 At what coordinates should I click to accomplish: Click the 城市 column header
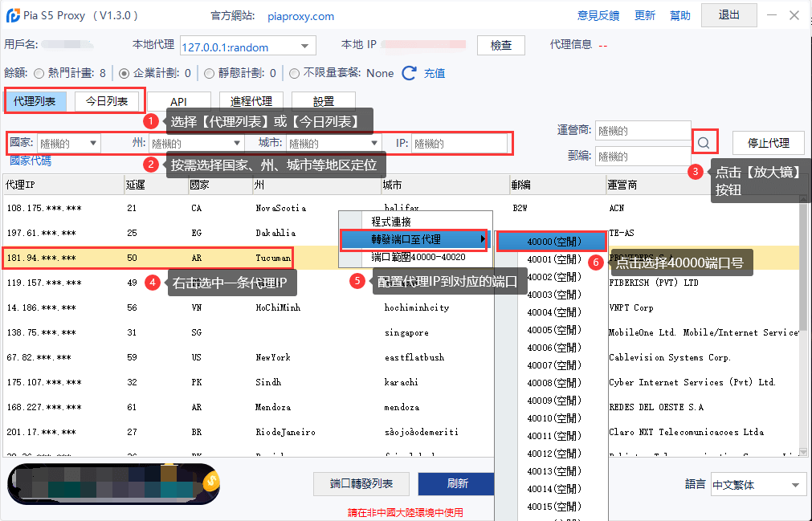(446, 185)
